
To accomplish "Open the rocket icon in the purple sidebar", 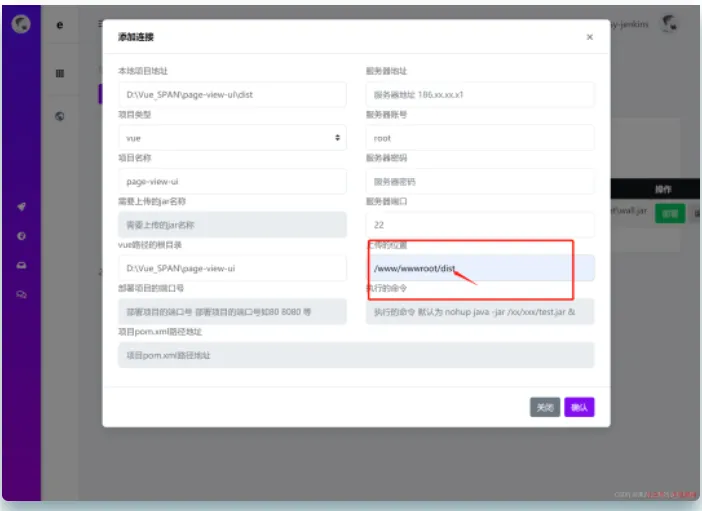I will tap(21, 206).
